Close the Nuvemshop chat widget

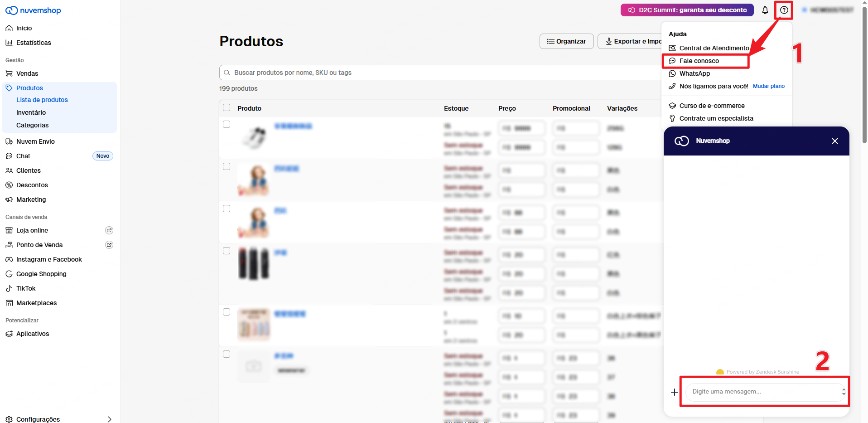(835, 141)
